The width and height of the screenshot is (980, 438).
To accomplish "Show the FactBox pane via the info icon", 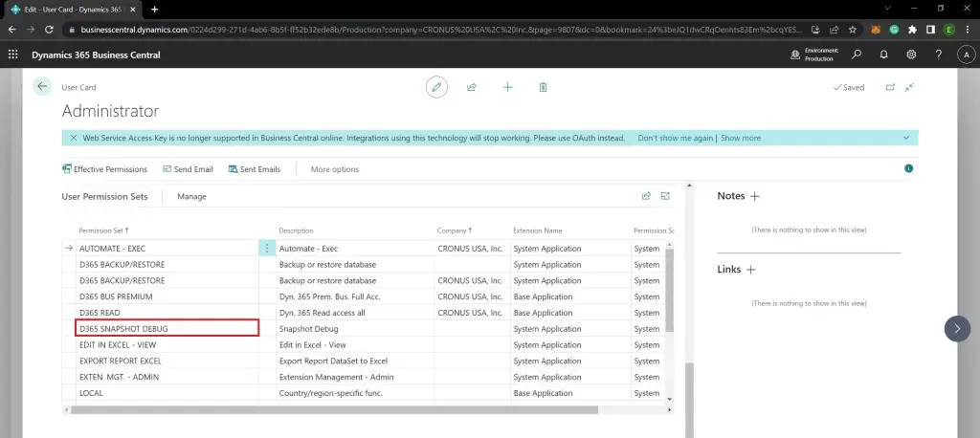I will pos(909,168).
